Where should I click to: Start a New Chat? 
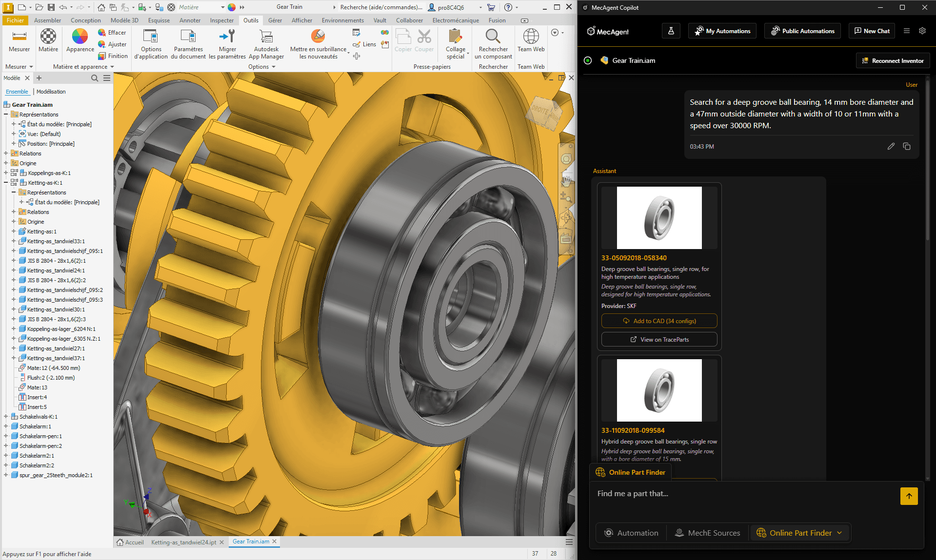[872, 31]
